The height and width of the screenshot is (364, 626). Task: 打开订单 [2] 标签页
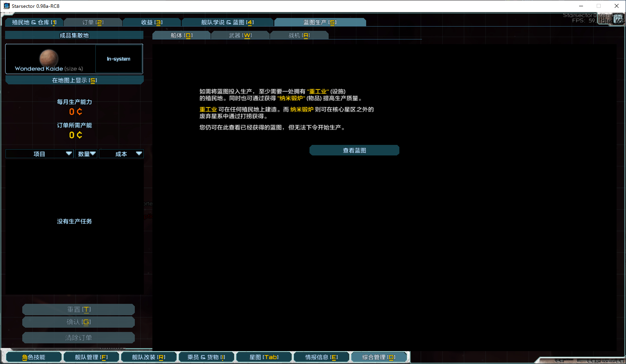tap(93, 22)
